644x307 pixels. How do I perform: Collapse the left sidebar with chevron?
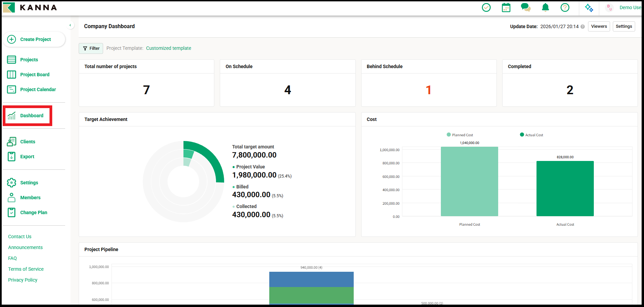[x=70, y=25]
